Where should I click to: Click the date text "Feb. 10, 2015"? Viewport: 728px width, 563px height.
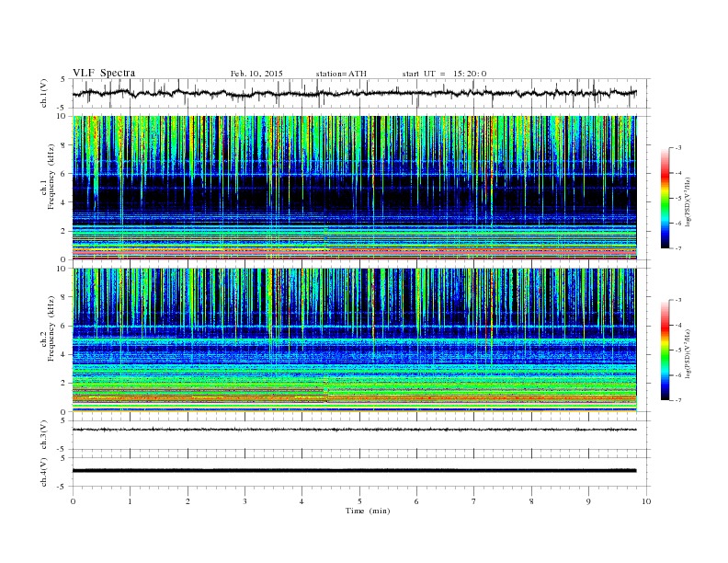(x=256, y=74)
